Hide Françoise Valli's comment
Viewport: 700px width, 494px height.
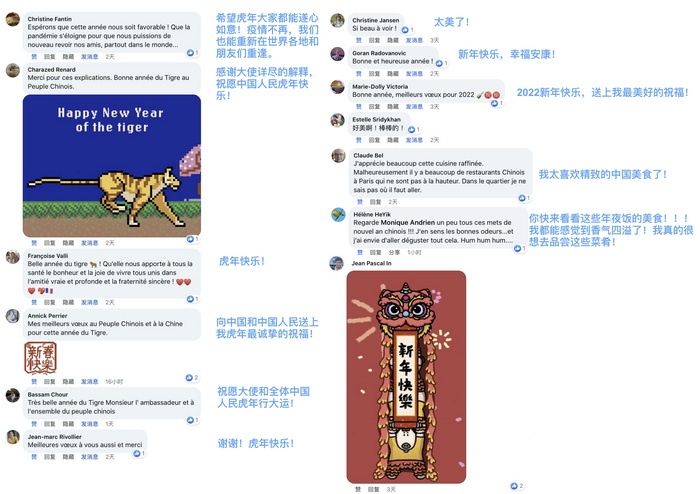tap(68, 302)
